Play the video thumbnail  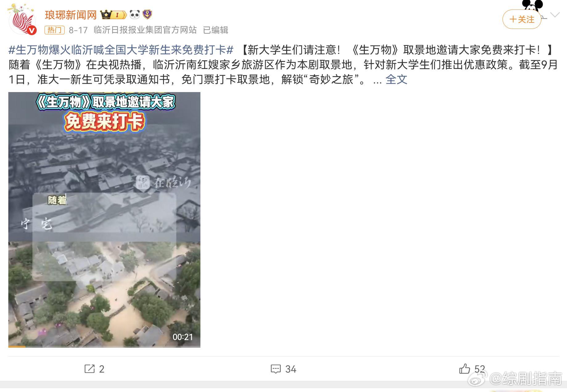coord(104,220)
